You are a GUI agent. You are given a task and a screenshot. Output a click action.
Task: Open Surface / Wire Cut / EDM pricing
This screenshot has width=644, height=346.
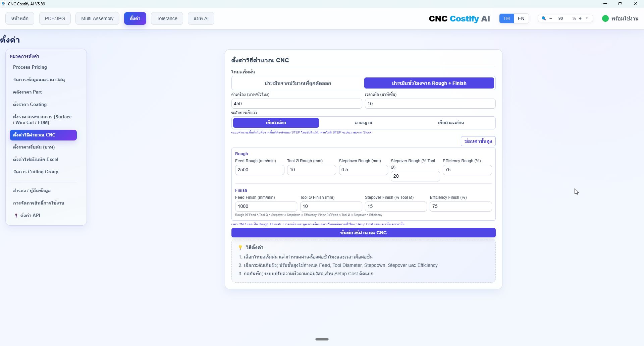(43, 120)
